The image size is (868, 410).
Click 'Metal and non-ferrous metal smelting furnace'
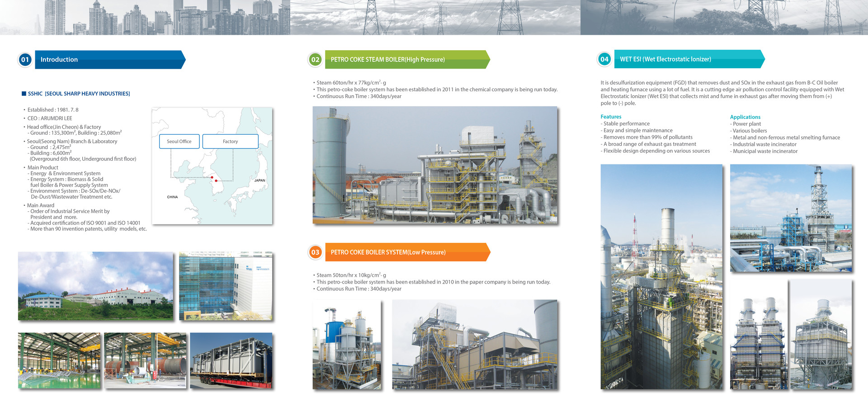point(785,138)
